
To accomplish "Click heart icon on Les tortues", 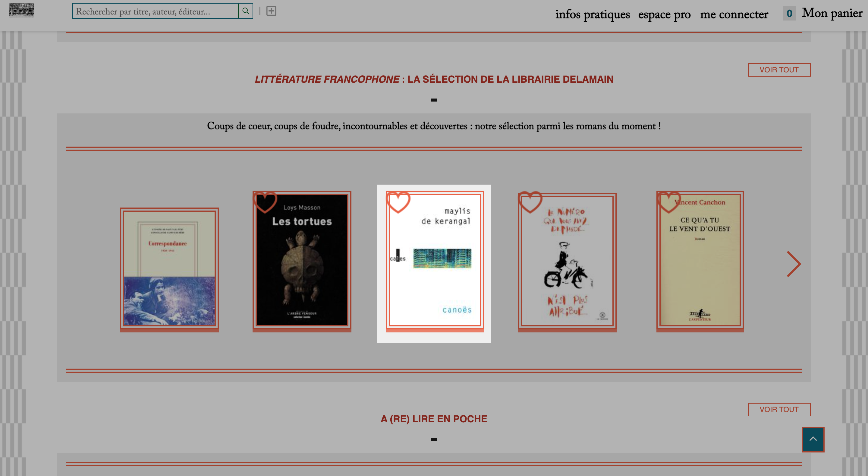I will click(265, 202).
